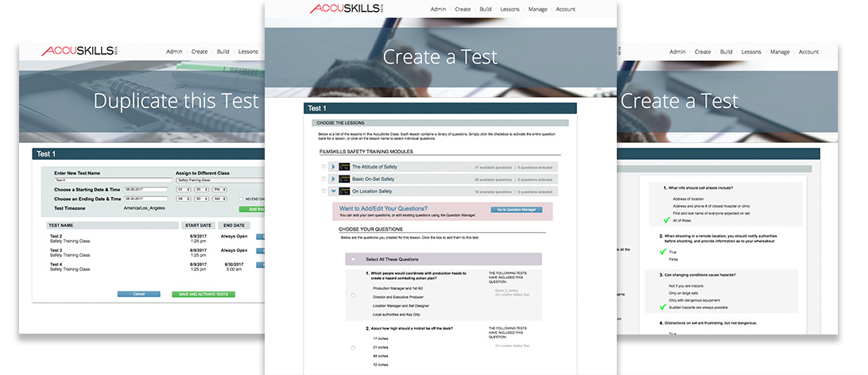The height and width of the screenshot is (375, 868).
Task: Enable the 'No End Date' option
Action: (x=242, y=199)
